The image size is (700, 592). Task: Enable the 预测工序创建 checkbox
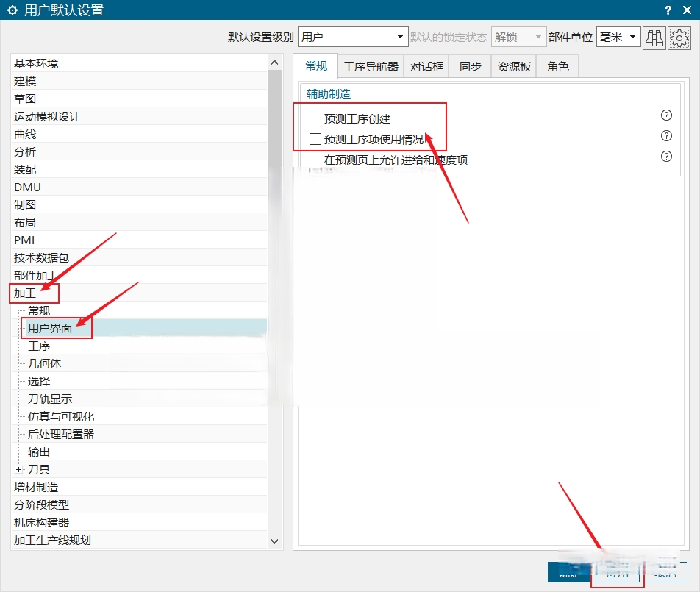coord(315,118)
